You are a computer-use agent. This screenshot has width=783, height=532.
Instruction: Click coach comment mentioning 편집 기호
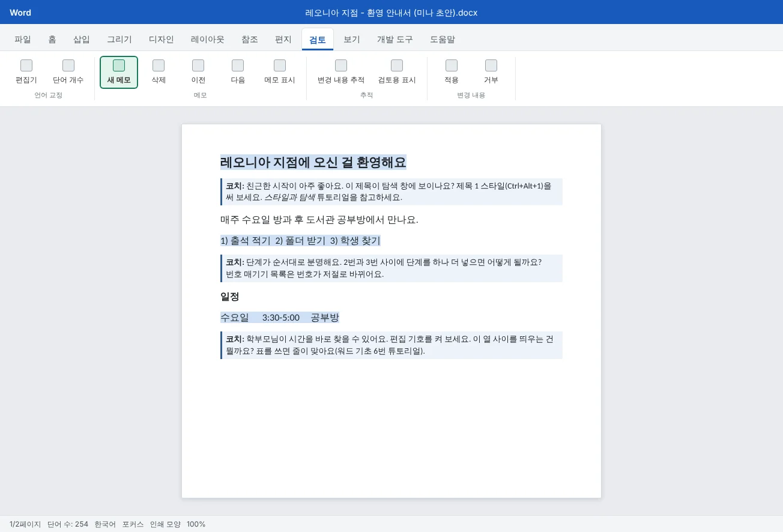click(x=391, y=345)
